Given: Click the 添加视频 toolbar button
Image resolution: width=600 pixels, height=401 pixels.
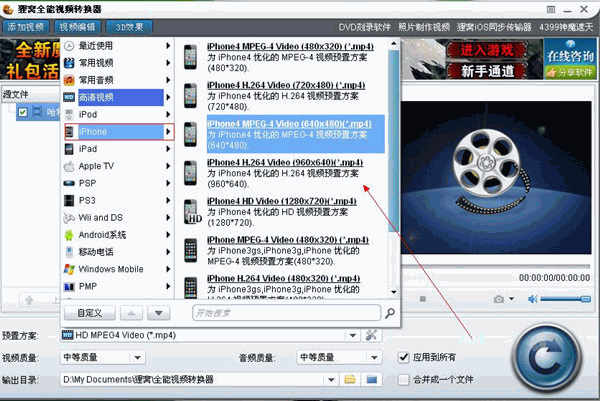Looking at the screenshot, I should pyautogui.click(x=26, y=27).
